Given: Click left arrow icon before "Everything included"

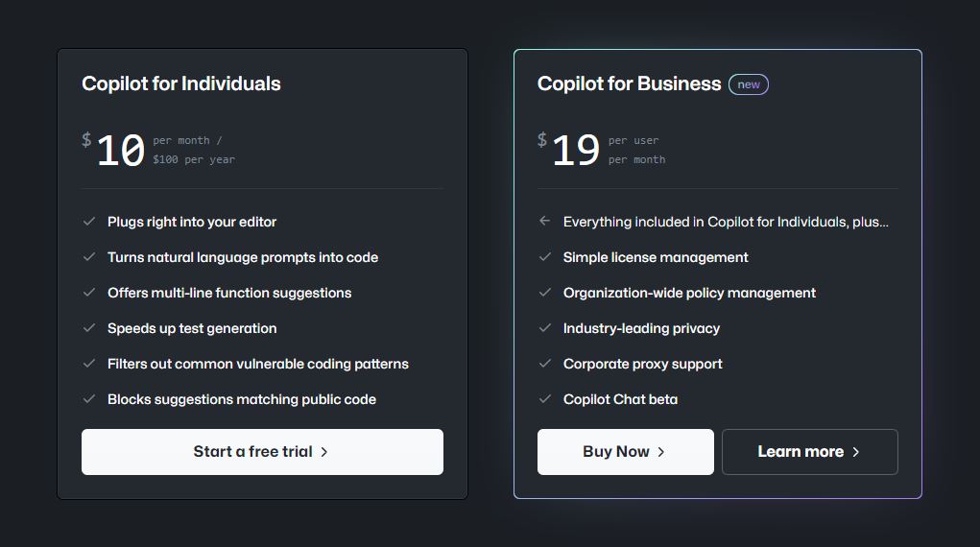Looking at the screenshot, I should (545, 222).
